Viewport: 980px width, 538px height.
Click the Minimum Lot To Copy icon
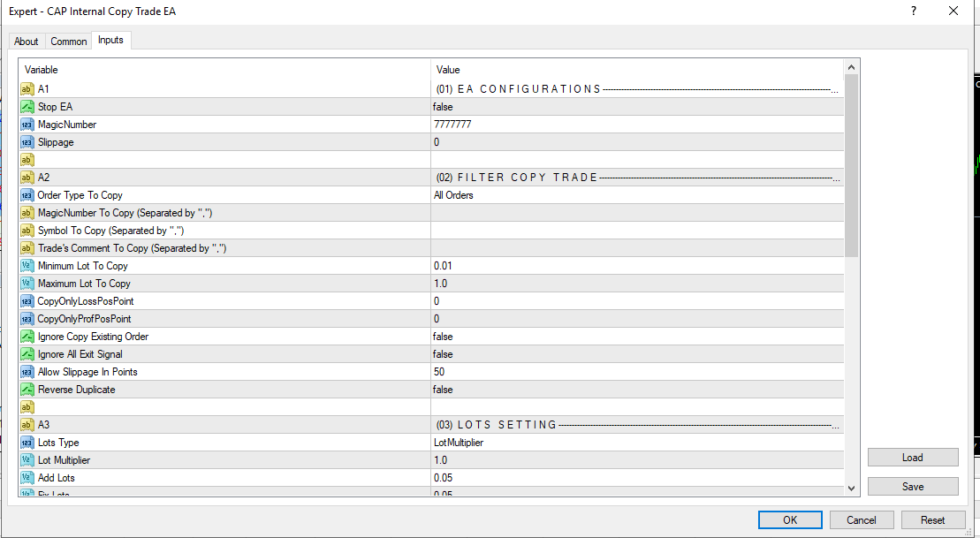click(x=27, y=266)
